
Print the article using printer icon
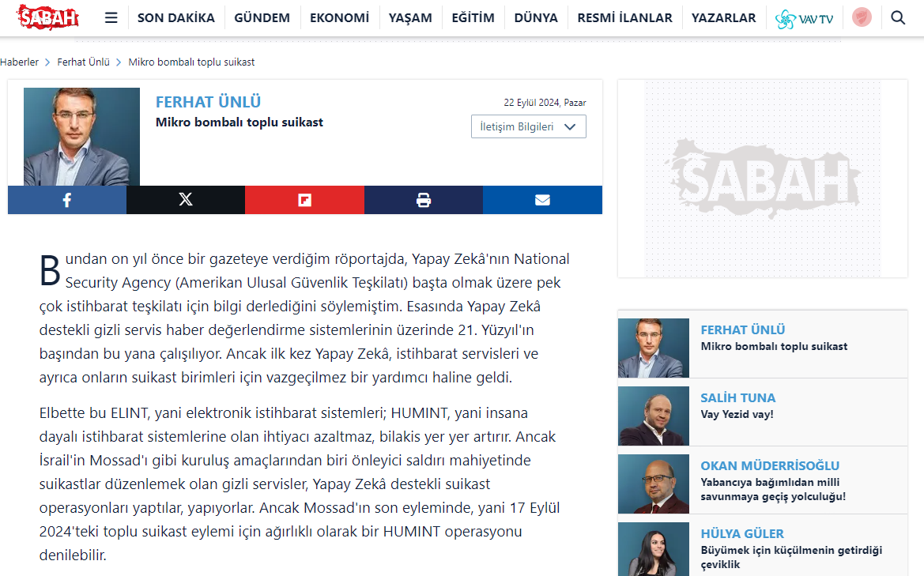(x=424, y=200)
